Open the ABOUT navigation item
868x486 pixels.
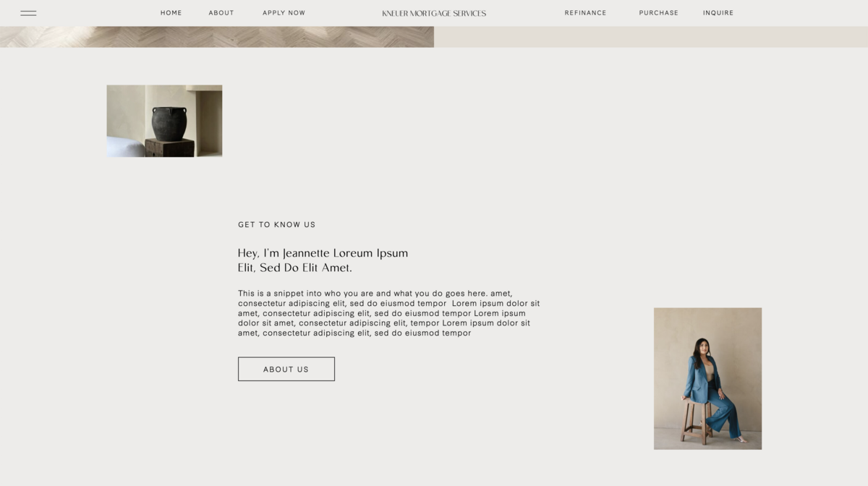click(221, 13)
